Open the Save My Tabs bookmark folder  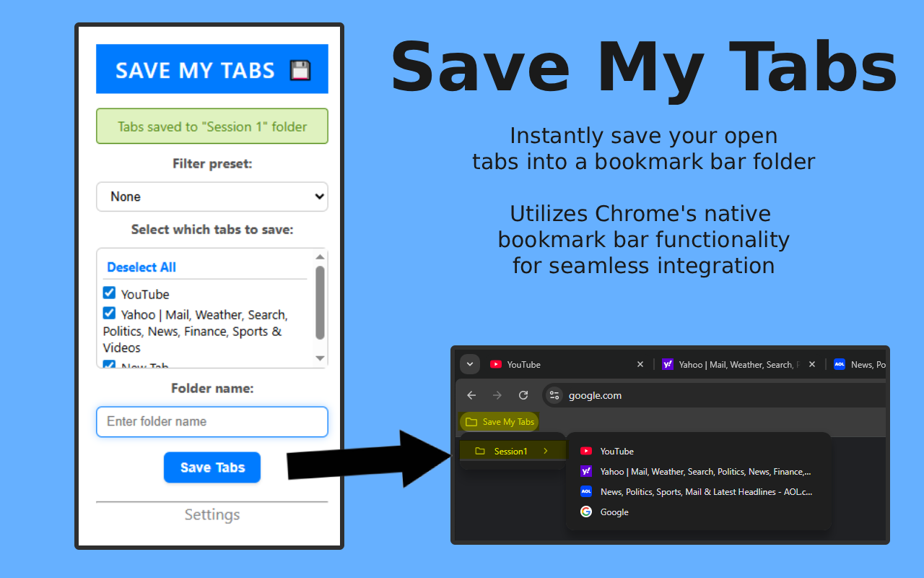(x=500, y=422)
